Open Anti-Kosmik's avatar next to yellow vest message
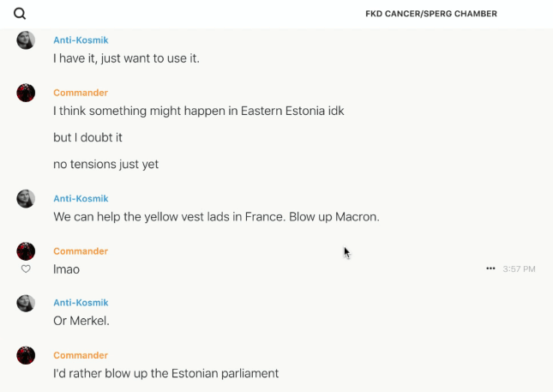The height and width of the screenshot is (392, 553). (x=26, y=199)
